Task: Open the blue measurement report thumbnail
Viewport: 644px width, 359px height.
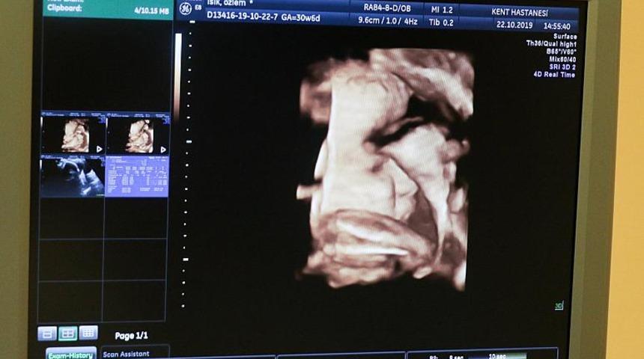Action: point(136,177)
